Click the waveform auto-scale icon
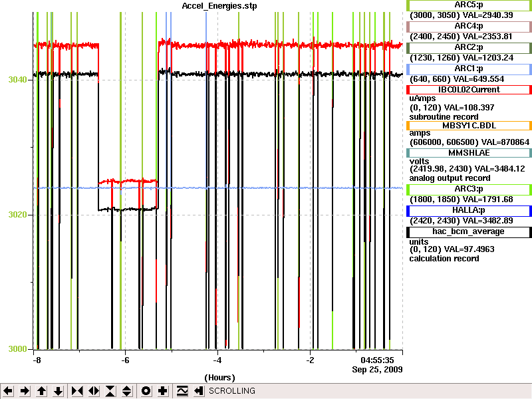 pyautogui.click(x=182, y=391)
